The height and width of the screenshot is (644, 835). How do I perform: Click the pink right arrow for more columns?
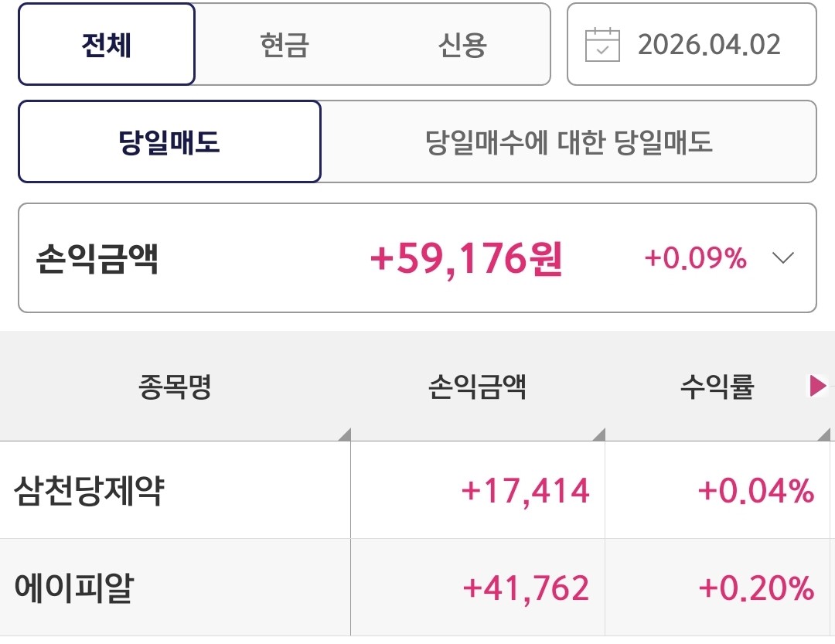point(817,386)
